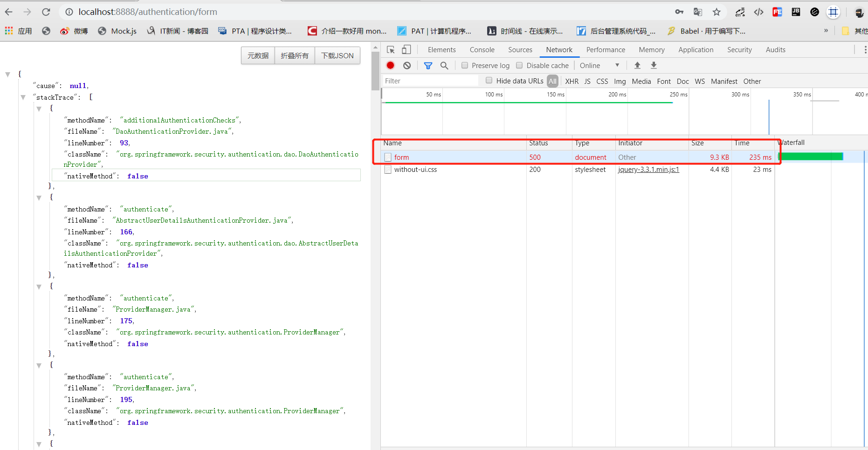Switch to the Elements tab
868x450 pixels.
441,50
